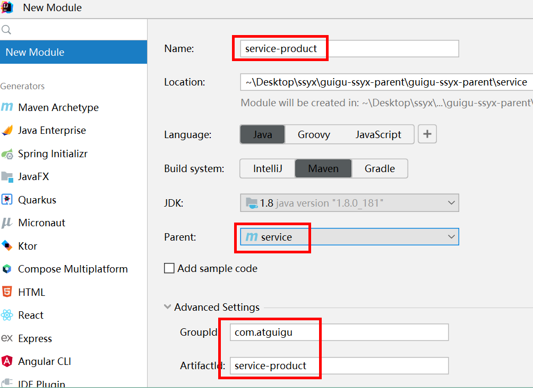Image resolution: width=533 pixels, height=392 pixels.
Task: Select the Quarkus generator icon
Action: pyautogui.click(x=7, y=200)
